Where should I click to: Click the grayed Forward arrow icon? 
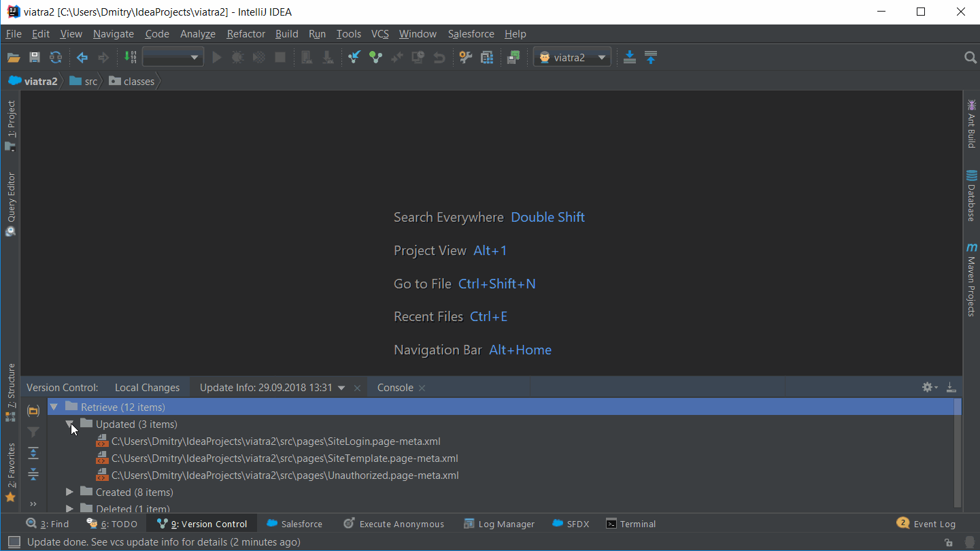point(103,58)
